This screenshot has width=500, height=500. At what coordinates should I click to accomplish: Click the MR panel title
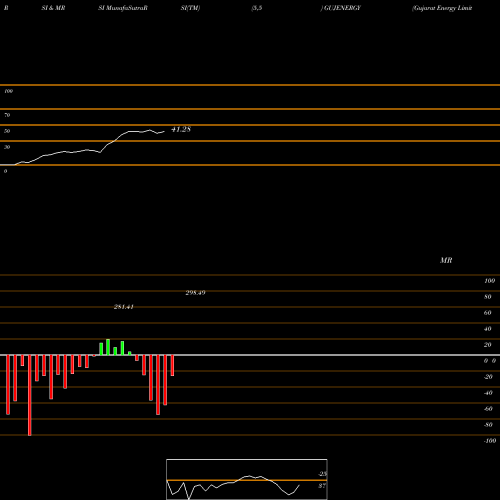click(446, 260)
